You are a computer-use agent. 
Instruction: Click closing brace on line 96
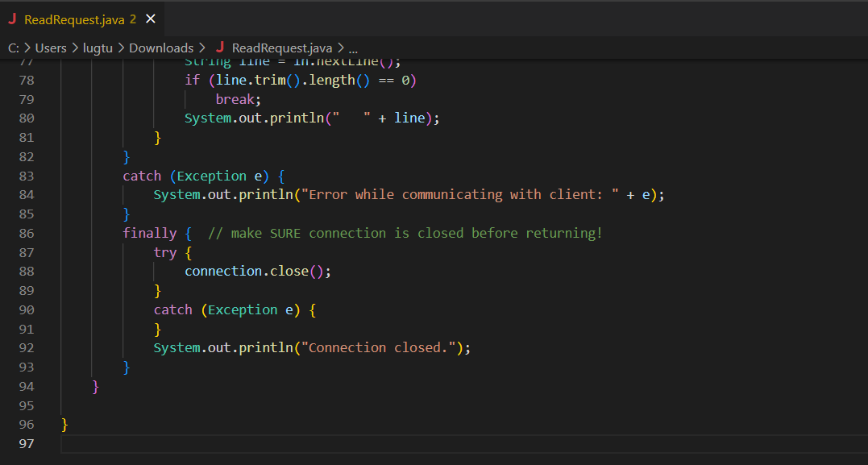64,424
